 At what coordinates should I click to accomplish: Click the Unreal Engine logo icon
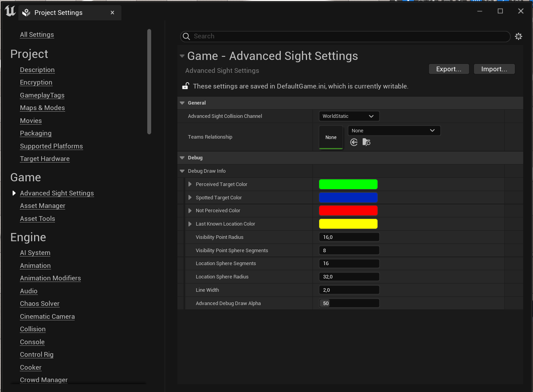point(10,11)
